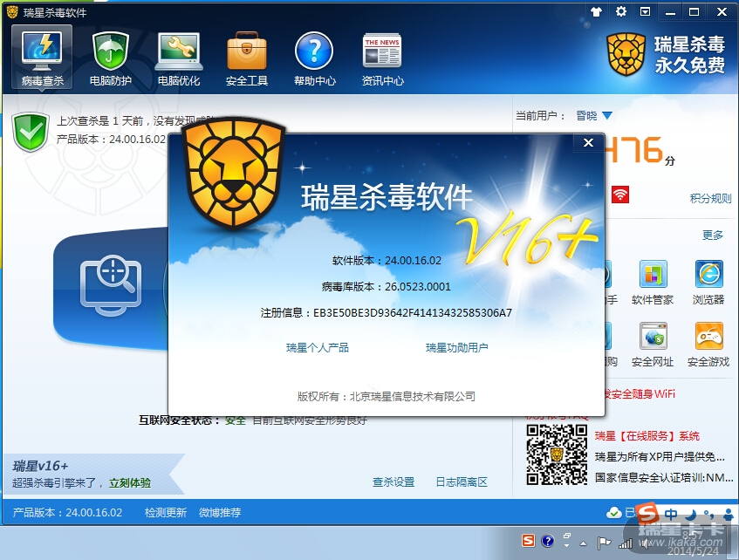
Task: Open the 国家信息安全认证培训 news link
Action: point(664,477)
